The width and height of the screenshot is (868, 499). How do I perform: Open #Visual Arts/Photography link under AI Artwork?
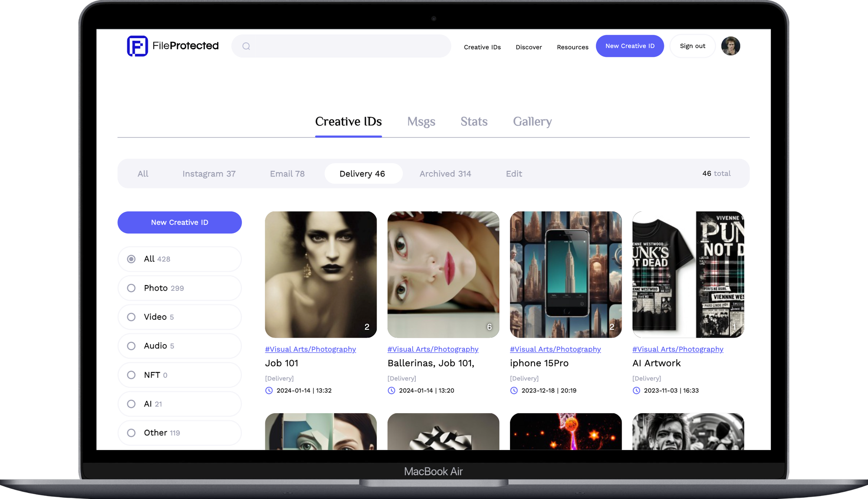[677, 349]
